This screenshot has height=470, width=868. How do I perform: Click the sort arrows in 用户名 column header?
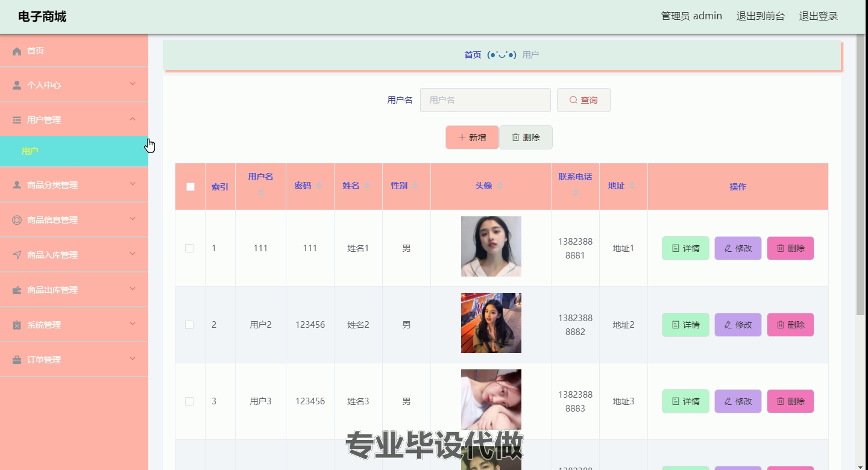[x=261, y=193]
